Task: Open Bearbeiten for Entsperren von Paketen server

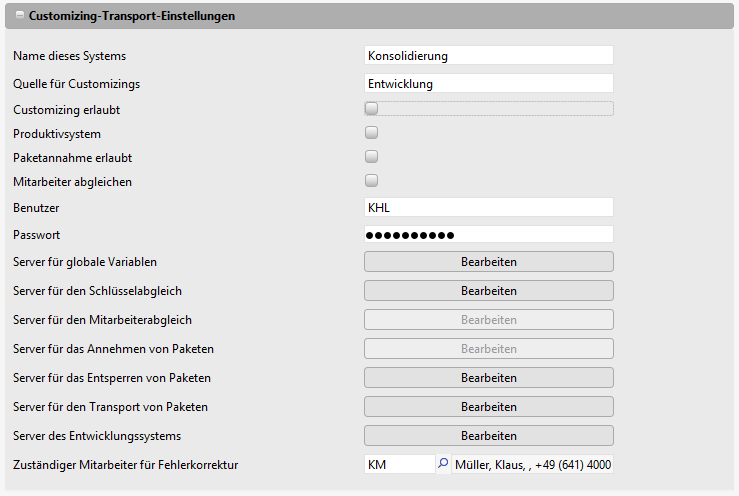Action: 488,378
